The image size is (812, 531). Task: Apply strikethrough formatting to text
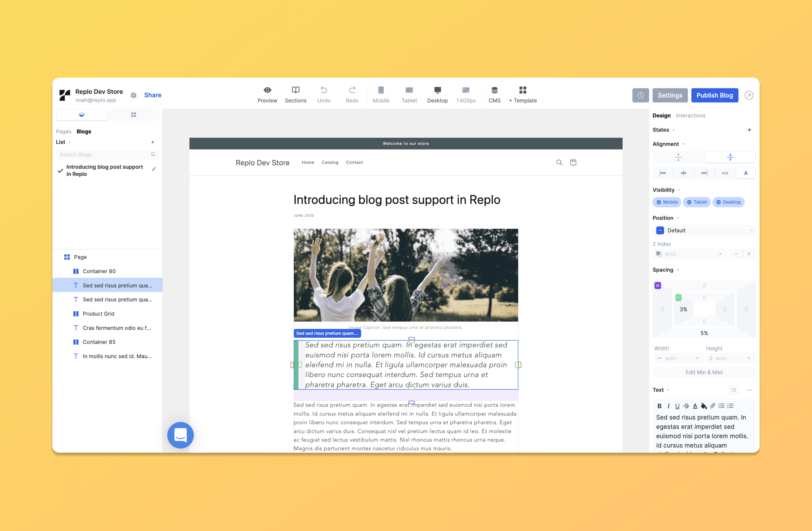point(686,406)
